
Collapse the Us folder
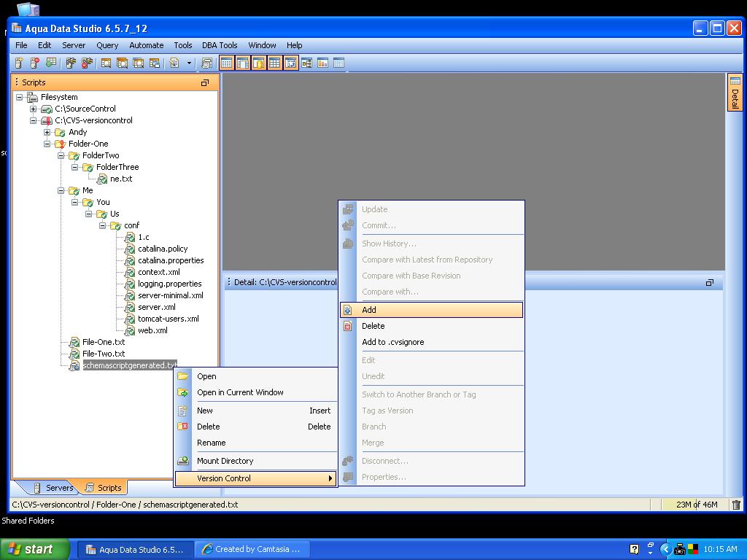coord(88,214)
